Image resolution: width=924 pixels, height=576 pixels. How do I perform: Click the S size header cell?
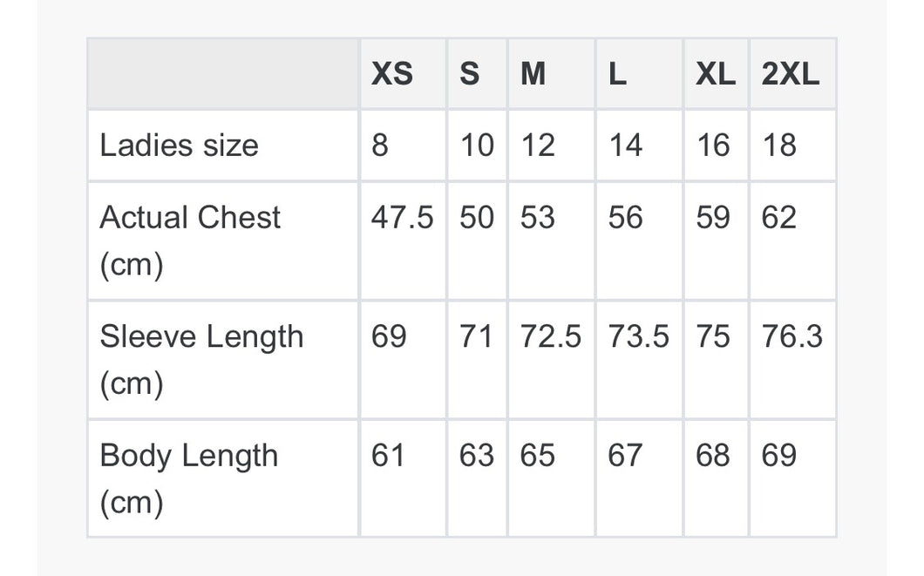pos(478,74)
